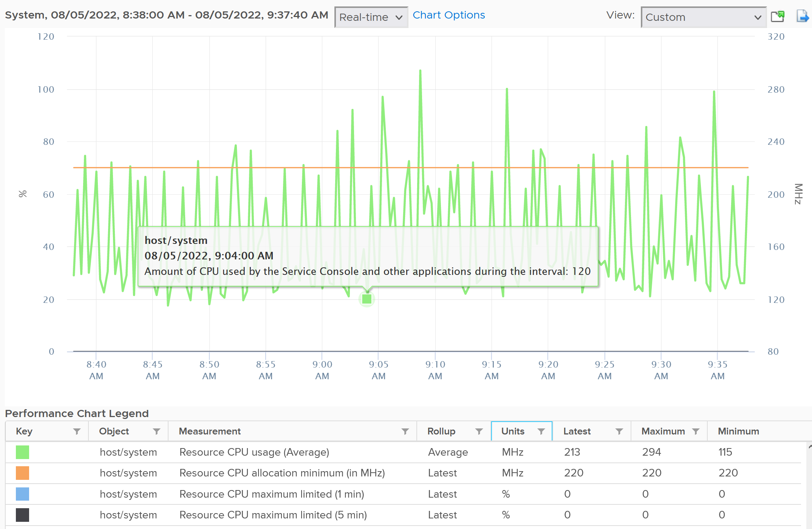Image resolution: width=812 pixels, height=529 pixels.
Task: Sort by the Object column header
Action: pyautogui.click(x=114, y=431)
